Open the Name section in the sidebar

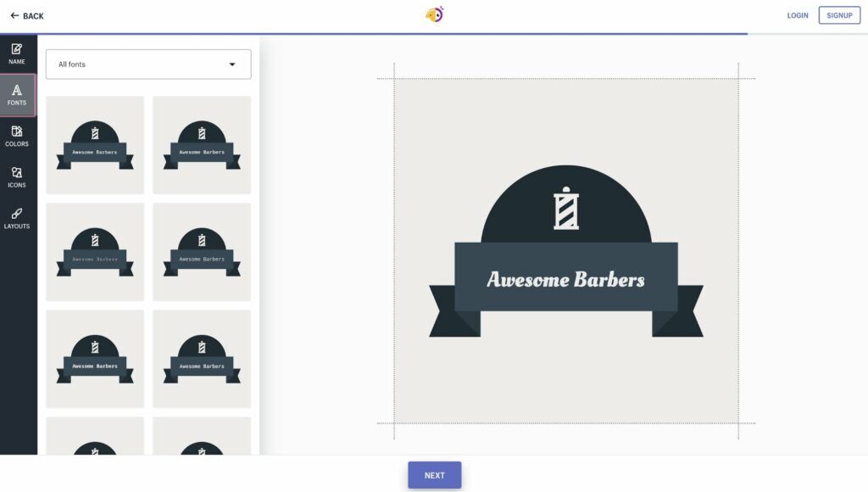pos(17,53)
